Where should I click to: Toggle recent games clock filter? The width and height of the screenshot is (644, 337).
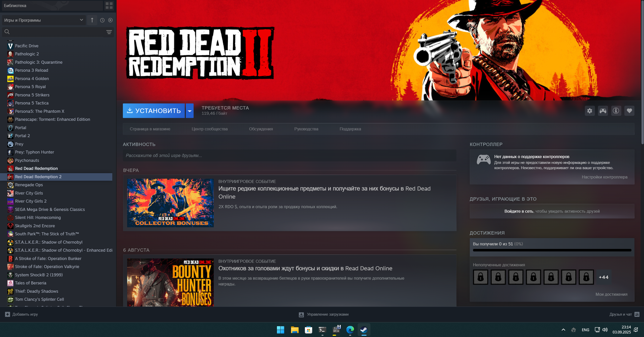(102, 20)
